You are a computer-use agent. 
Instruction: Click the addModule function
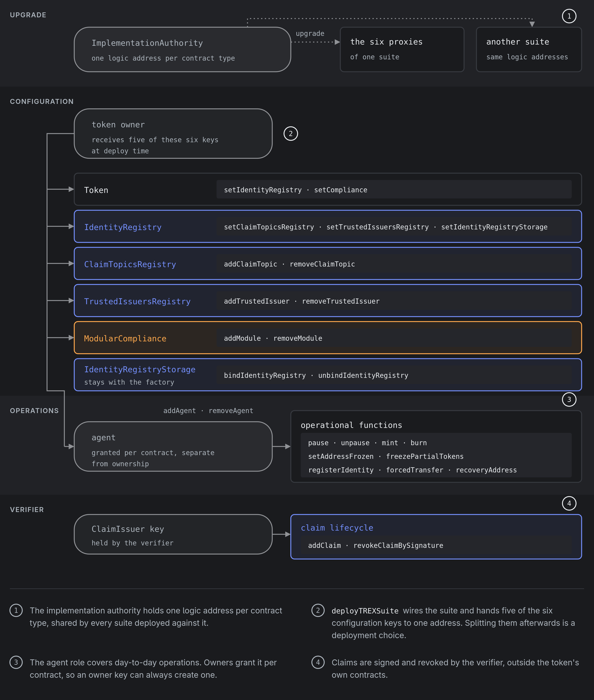(x=242, y=338)
